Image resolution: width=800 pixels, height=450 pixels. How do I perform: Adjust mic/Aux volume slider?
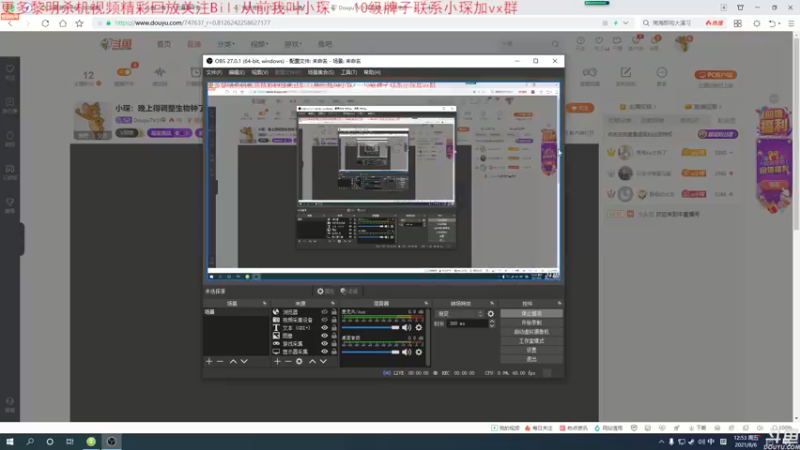pos(370,328)
